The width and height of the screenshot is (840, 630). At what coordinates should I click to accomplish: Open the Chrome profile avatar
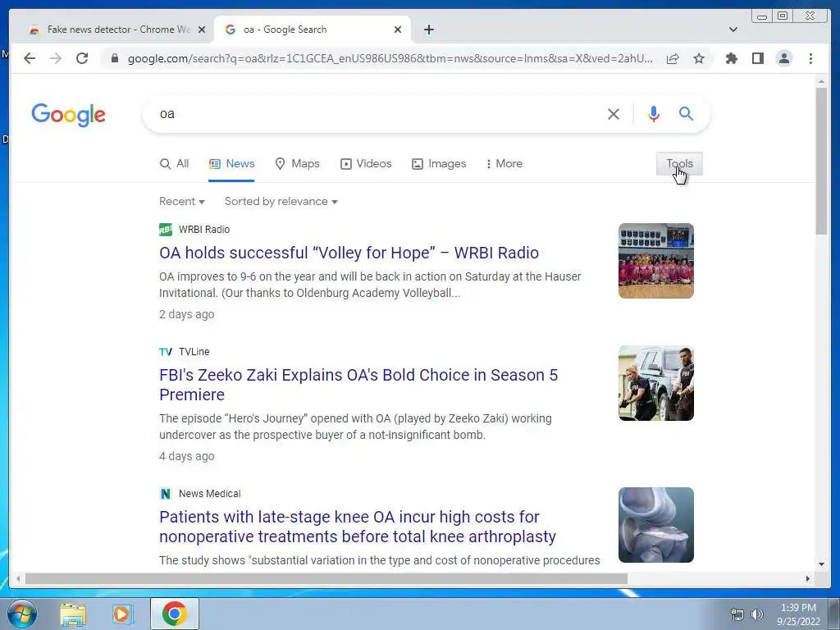click(x=783, y=58)
